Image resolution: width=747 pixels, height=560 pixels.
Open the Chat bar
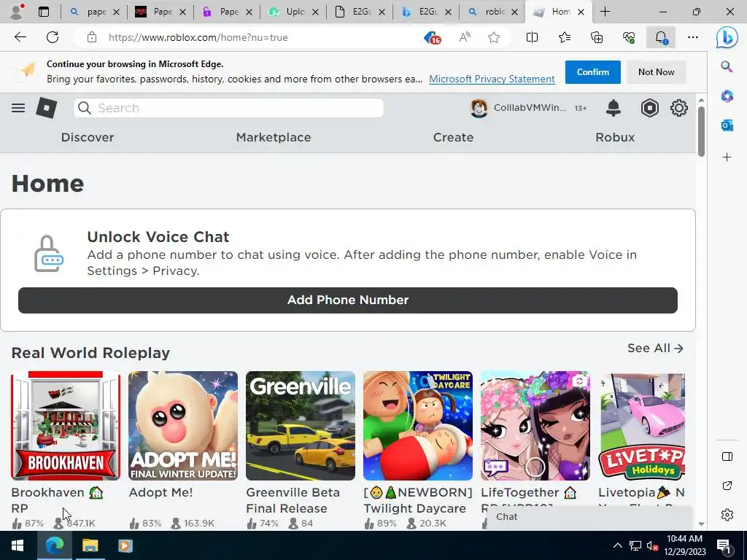coord(589,517)
